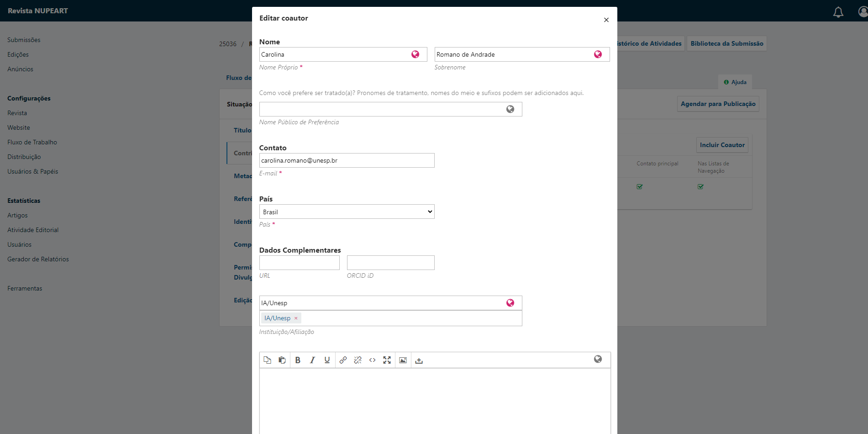
Task: Apply underline formatting in editor toolbar
Action: pyautogui.click(x=327, y=360)
